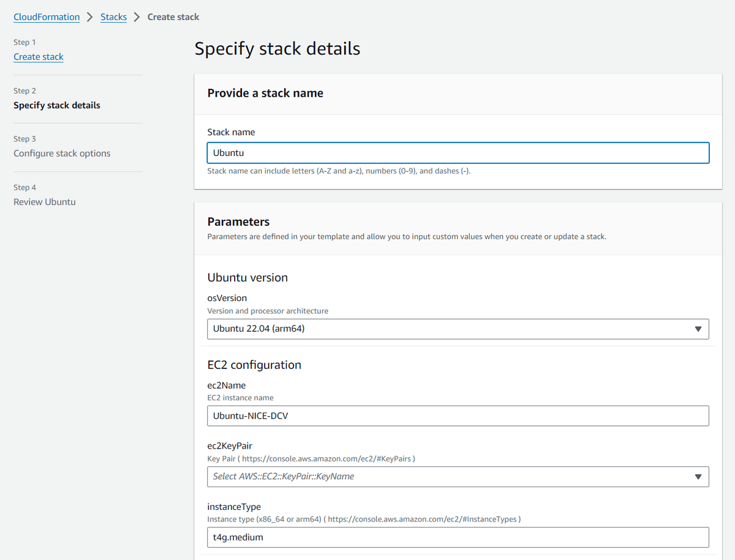Click the Parameters section heading
Image resolution: width=735 pixels, height=560 pixels.
point(238,222)
